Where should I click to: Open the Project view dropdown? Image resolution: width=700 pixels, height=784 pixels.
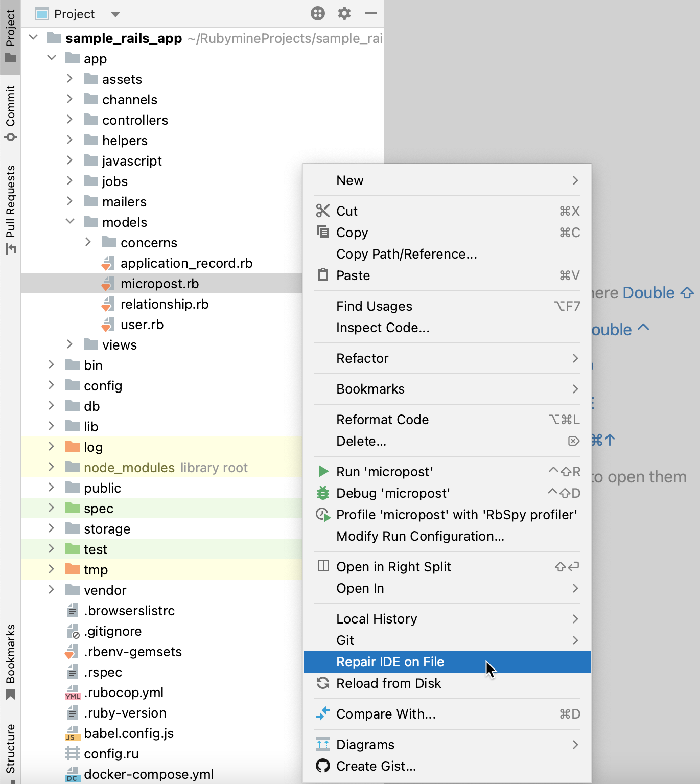pos(115,14)
